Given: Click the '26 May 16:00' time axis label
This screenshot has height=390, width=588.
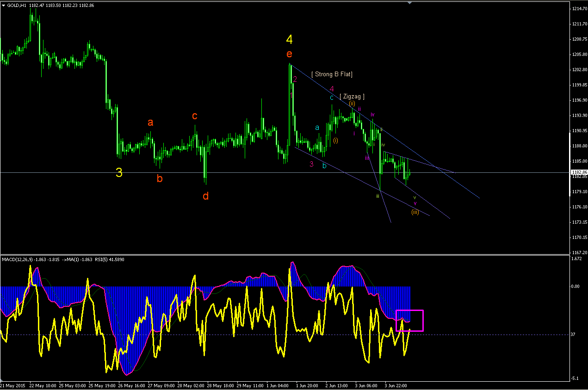Looking at the screenshot, I should pos(132,385).
